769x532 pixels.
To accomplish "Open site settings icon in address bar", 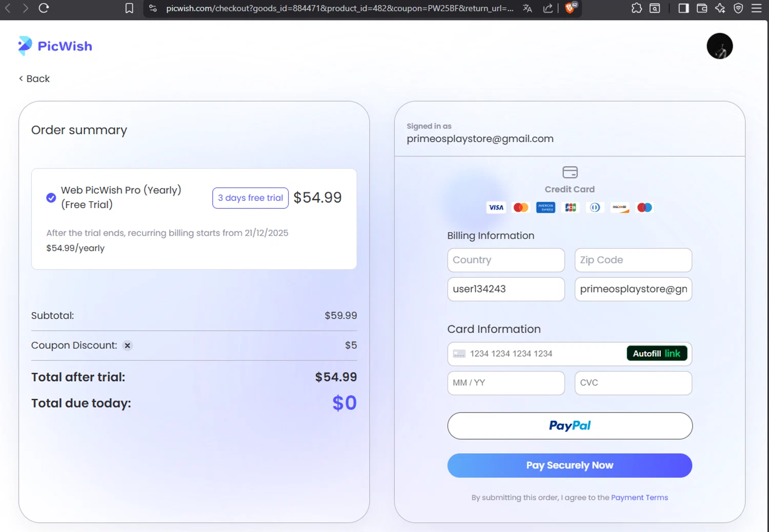I will (x=153, y=8).
